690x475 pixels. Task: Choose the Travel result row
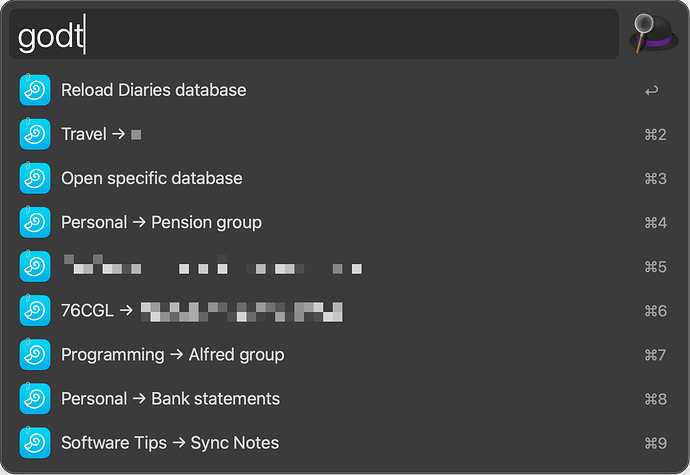pos(100,134)
